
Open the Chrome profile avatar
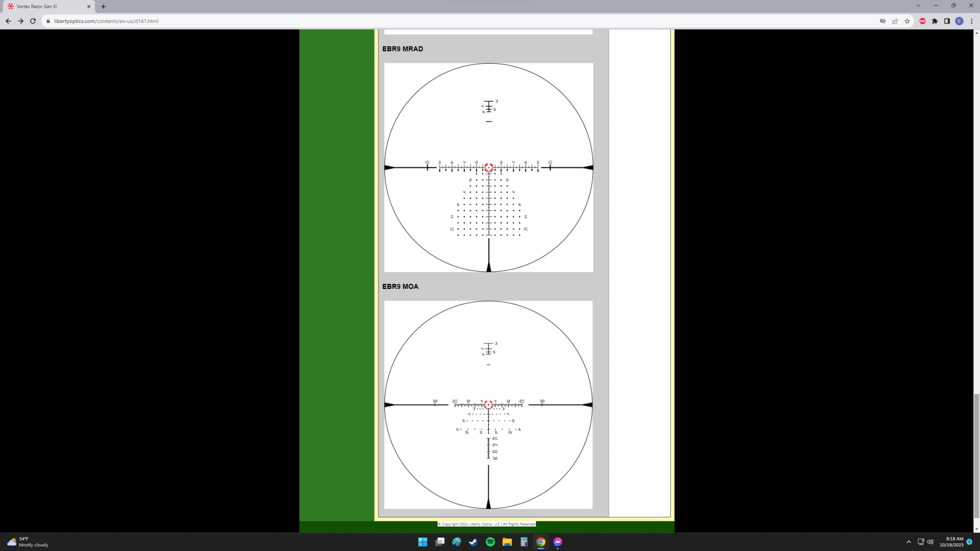[959, 21]
